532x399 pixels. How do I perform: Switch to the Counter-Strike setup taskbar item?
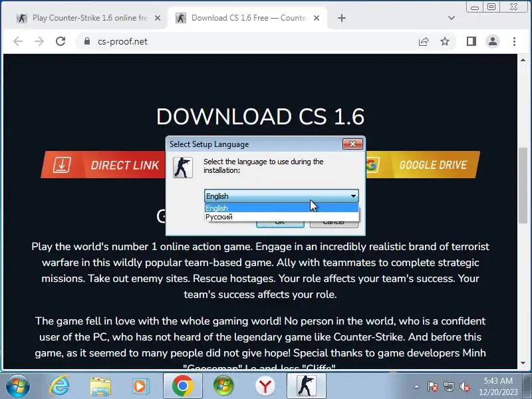pos(307,386)
